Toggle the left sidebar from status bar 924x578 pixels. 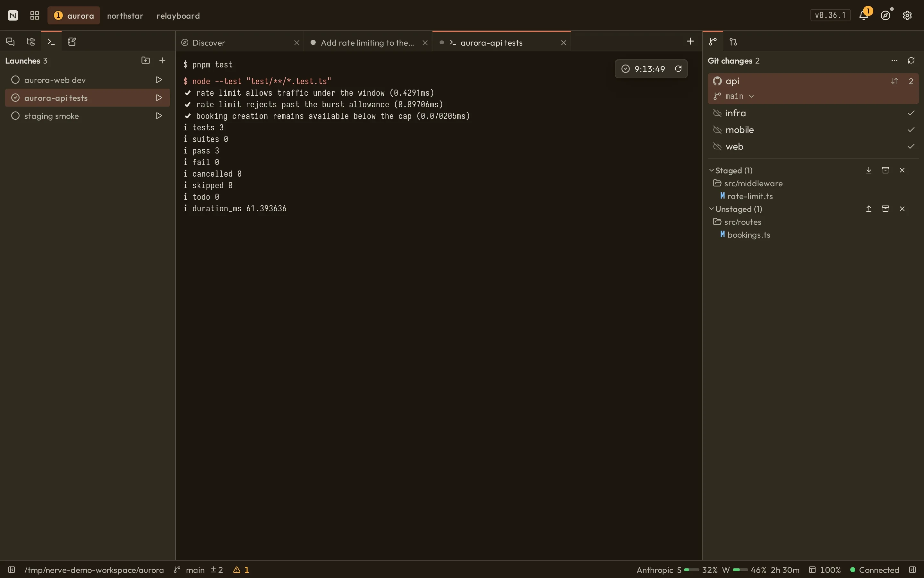(x=12, y=570)
